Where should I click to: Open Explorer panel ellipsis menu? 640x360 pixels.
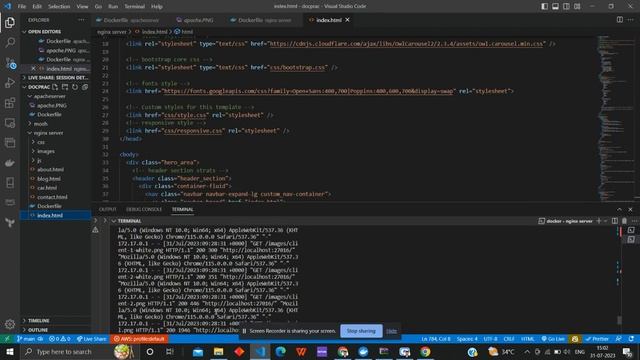[x=82, y=20]
